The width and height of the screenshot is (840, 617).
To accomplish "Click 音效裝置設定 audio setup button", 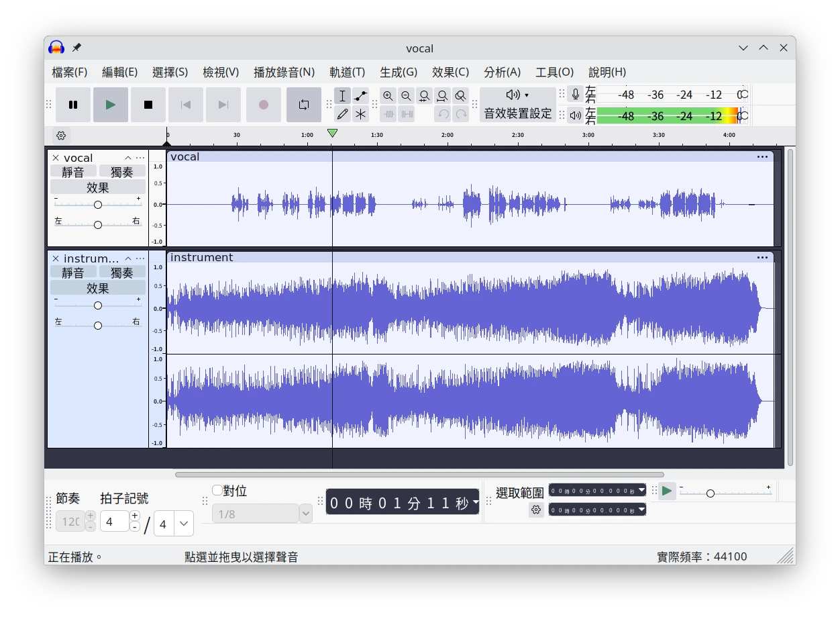I will point(517,105).
